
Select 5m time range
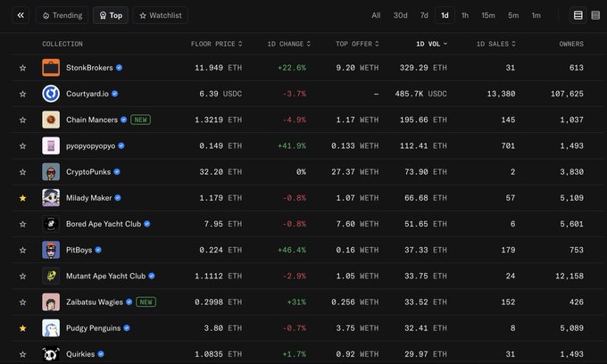click(513, 15)
